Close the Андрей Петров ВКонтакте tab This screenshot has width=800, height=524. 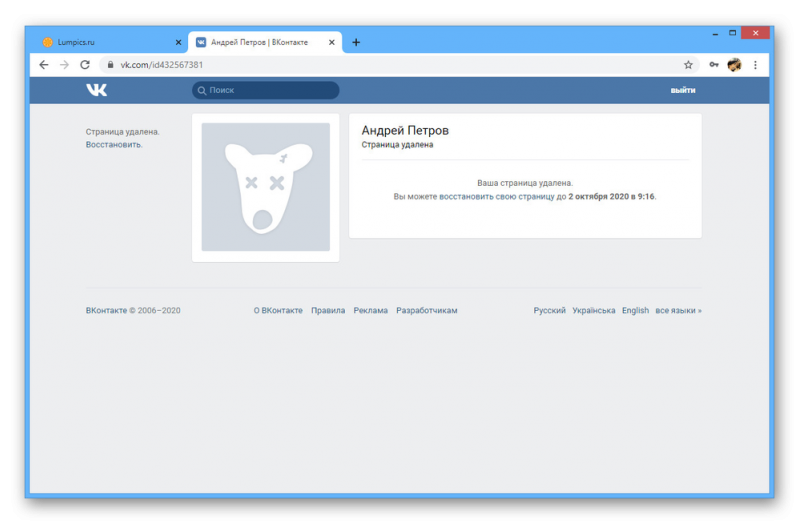[332, 42]
